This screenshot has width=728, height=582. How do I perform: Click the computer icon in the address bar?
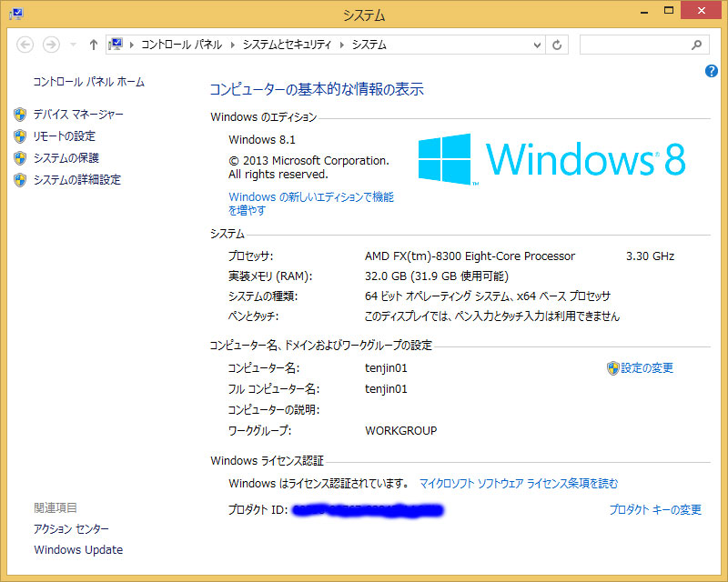pos(116,45)
